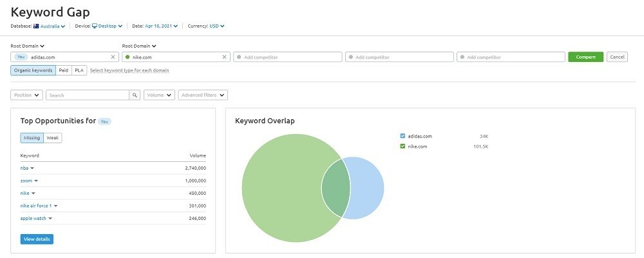Open the USD currency dropdown
The image size is (644, 258).
tap(217, 26)
